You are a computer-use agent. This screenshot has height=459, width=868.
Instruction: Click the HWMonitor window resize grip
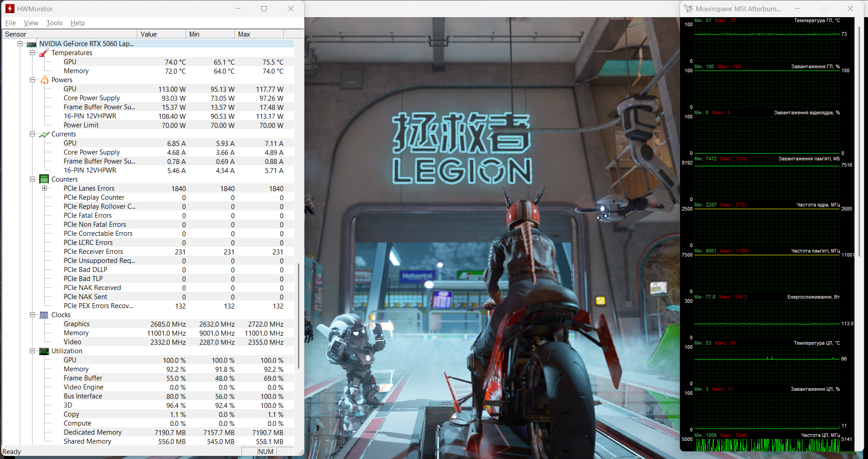coord(300,452)
